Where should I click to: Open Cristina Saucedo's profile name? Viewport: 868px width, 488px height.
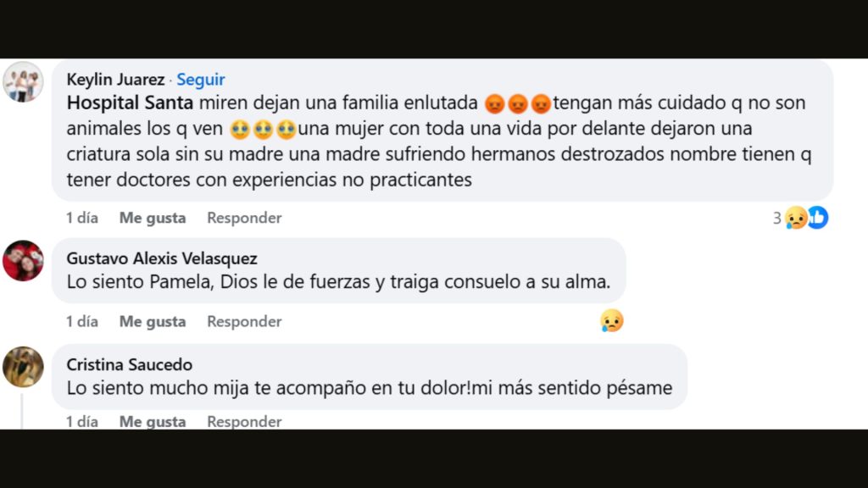[x=130, y=364]
